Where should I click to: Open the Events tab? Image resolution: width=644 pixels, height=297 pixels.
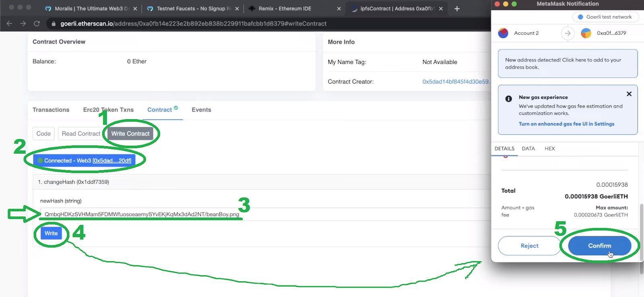pyautogui.click(x=201, y=110)
